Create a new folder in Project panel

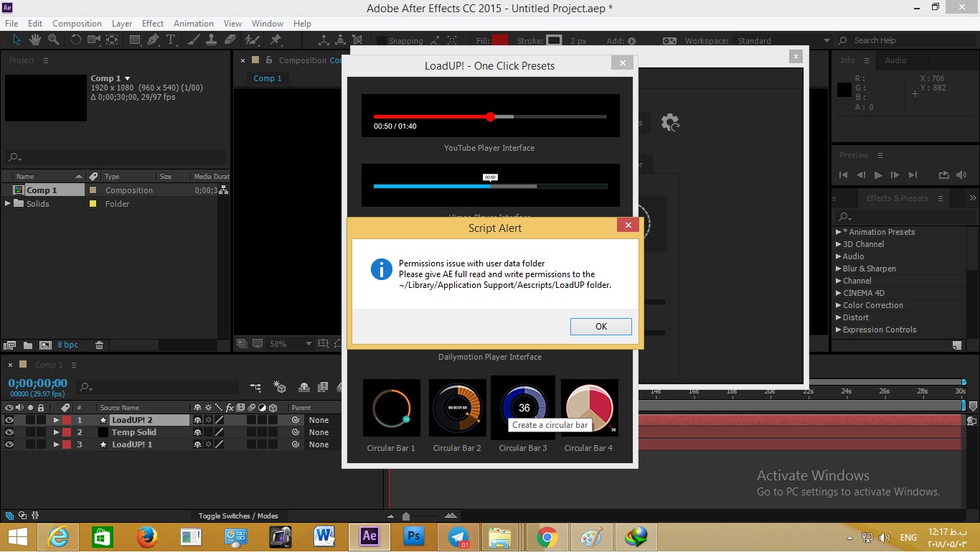pos(28,345)
